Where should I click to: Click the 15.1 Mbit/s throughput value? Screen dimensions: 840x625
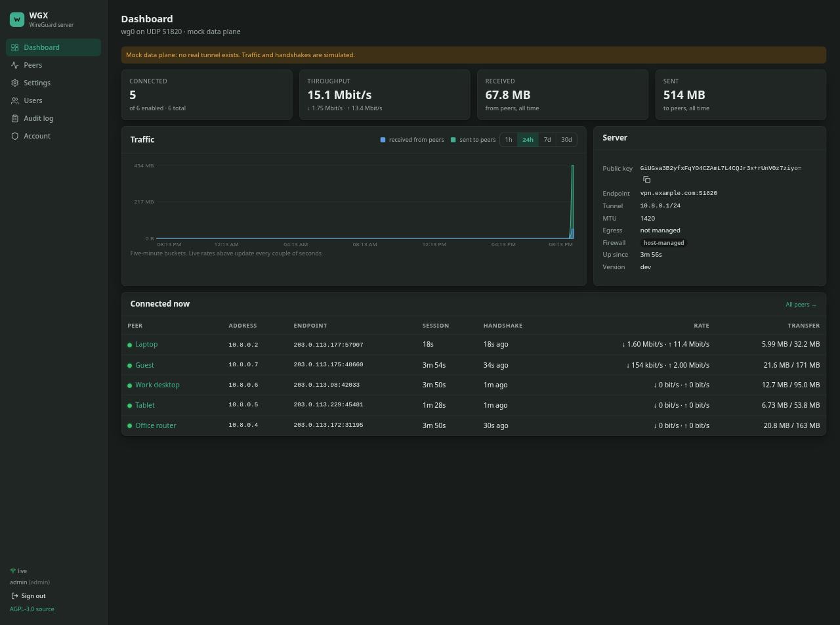click(339, 95)
